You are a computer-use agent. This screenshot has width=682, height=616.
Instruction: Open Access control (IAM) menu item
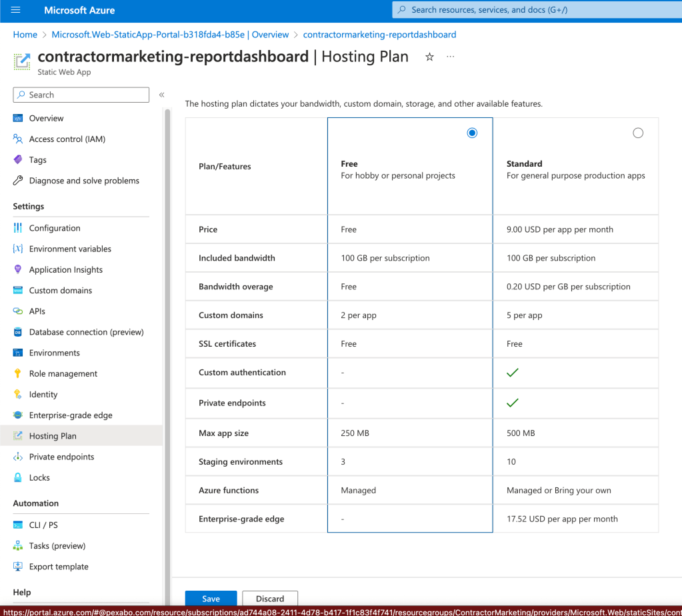(x=67, y=139)
